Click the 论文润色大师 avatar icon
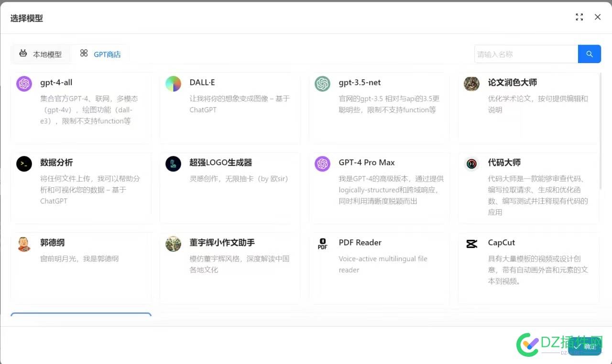The width and height of the screenshot is (612, 364). [x=471, y=84]
